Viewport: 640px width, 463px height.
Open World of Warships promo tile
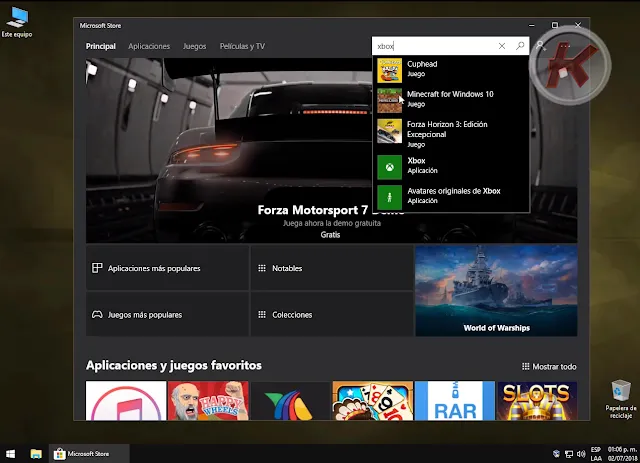496,290
